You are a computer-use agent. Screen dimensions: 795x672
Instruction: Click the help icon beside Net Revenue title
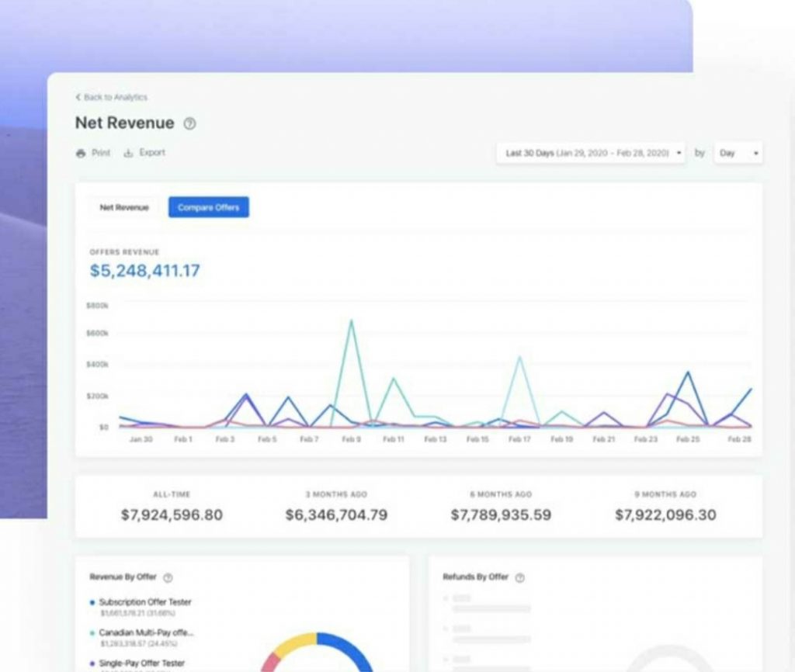[189, 123]
